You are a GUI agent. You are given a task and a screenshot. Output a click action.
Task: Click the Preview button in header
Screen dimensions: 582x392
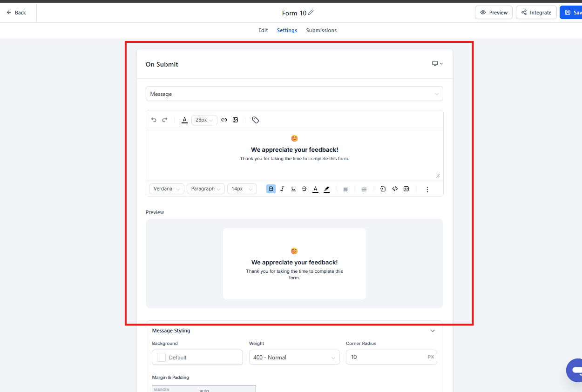[494, 13]
